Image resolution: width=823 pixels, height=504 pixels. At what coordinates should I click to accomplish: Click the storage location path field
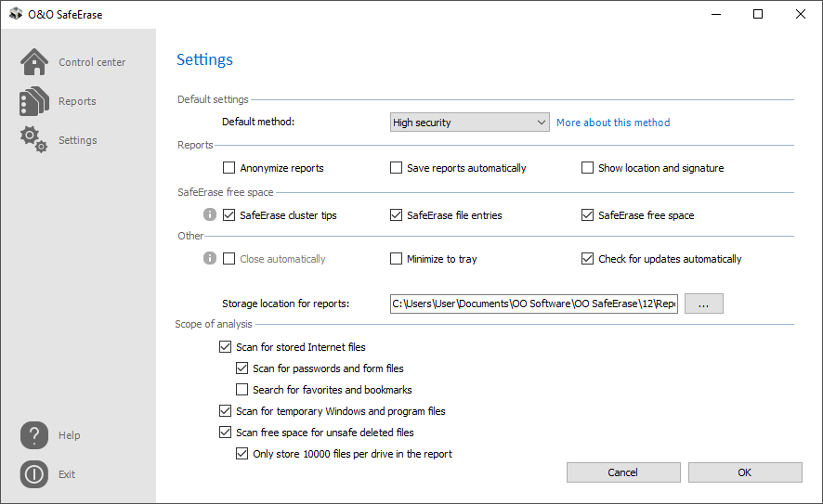(x=534, y=304)
